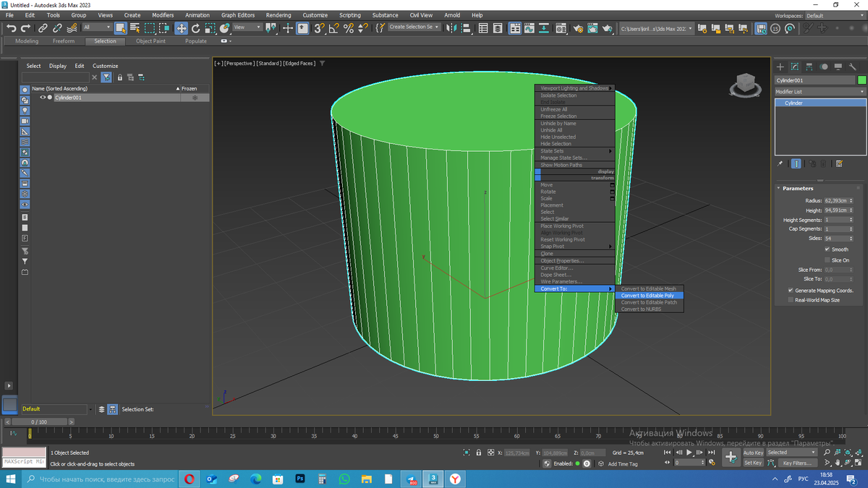
Task: Enable the Slice On checkbox
Action: (x=827, y=260)
